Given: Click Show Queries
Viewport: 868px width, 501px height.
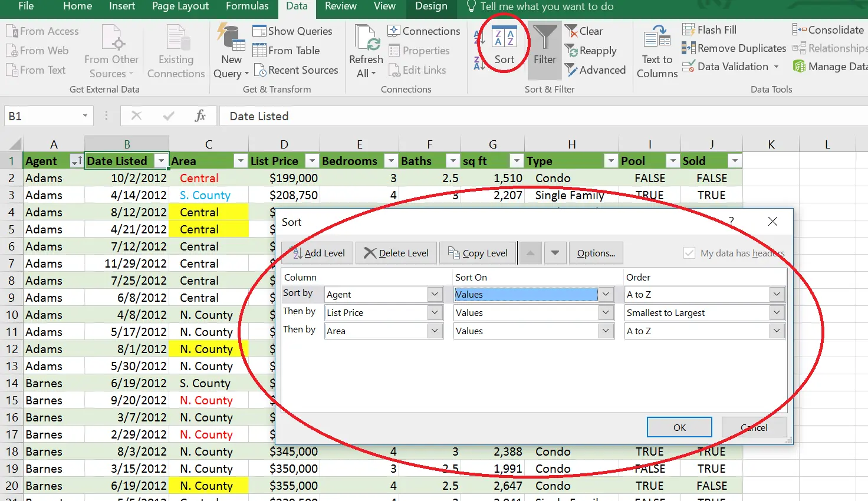Looking at the screenshot, I should [x=292, y=31].
